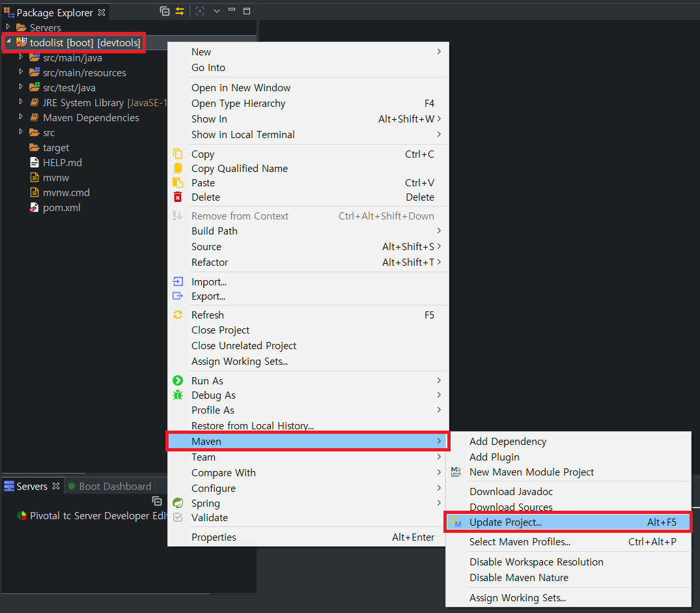Open project Properties

(308, 537)
